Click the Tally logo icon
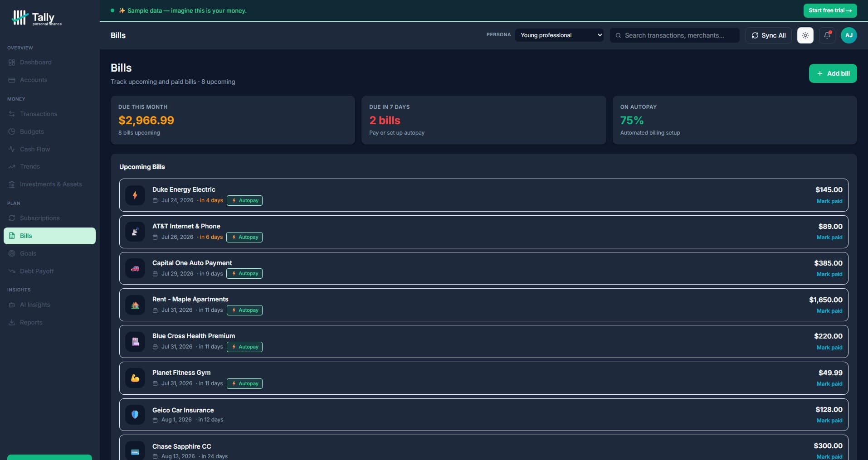 (x=20, y=18)
